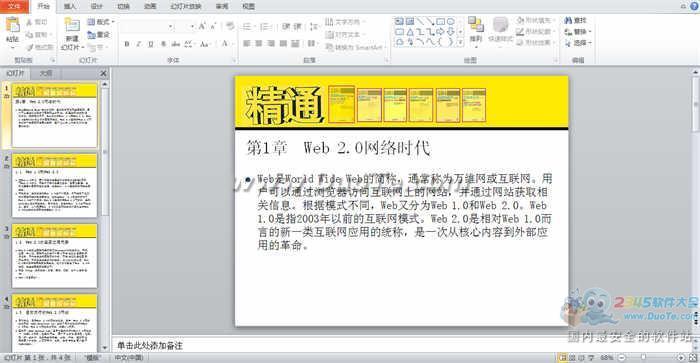Select slide 2 thumbnail

[54, 185]
